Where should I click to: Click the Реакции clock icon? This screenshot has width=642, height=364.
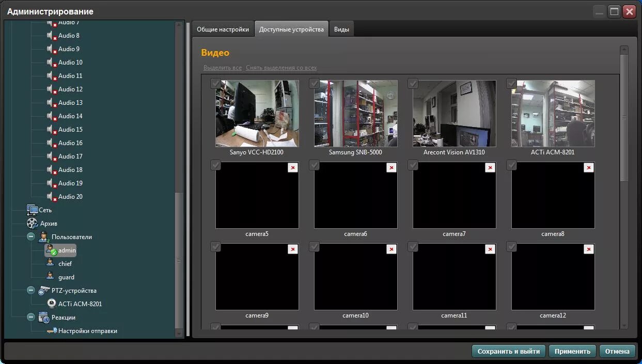(x=44, y=318)
